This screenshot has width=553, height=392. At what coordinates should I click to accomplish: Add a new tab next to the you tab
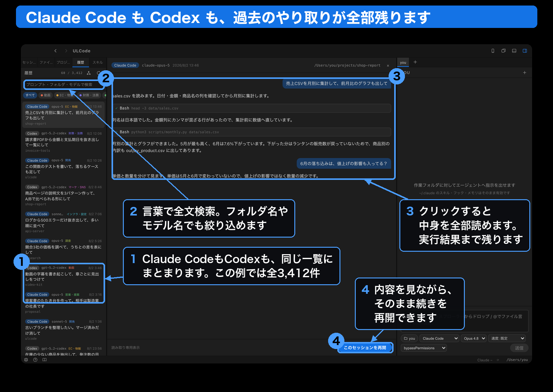[x=415, y=62]
